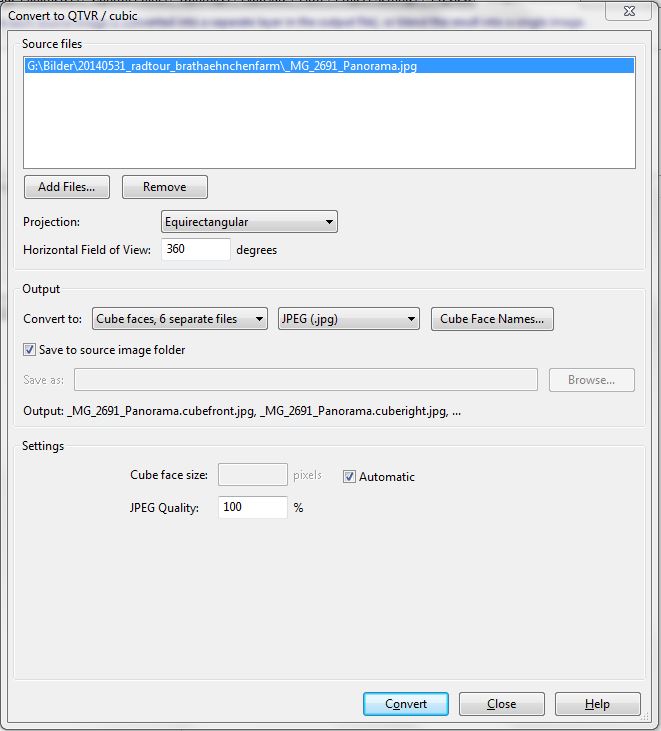Uncheck Save to source image folder
Image resolution: width=661 pixels, height=731 pixels.
coord(29,350)
